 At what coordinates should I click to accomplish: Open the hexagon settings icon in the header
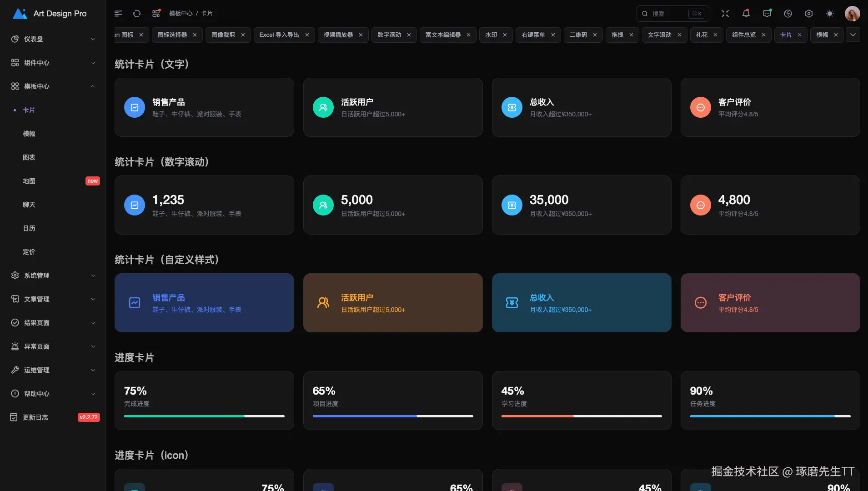(809, 14)
